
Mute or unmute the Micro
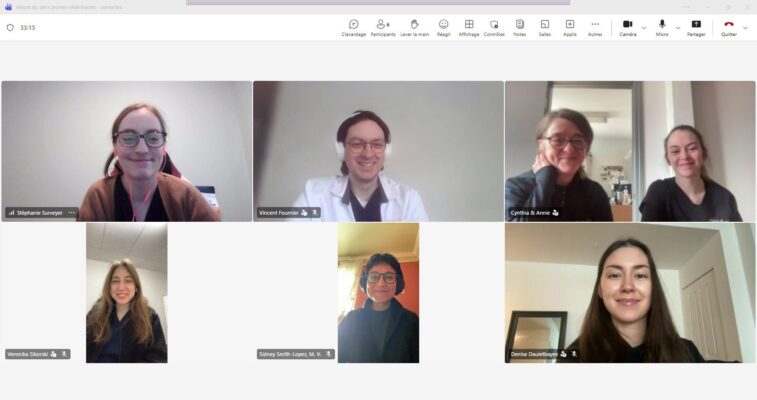pyautogui.click(x=661, y=27)
